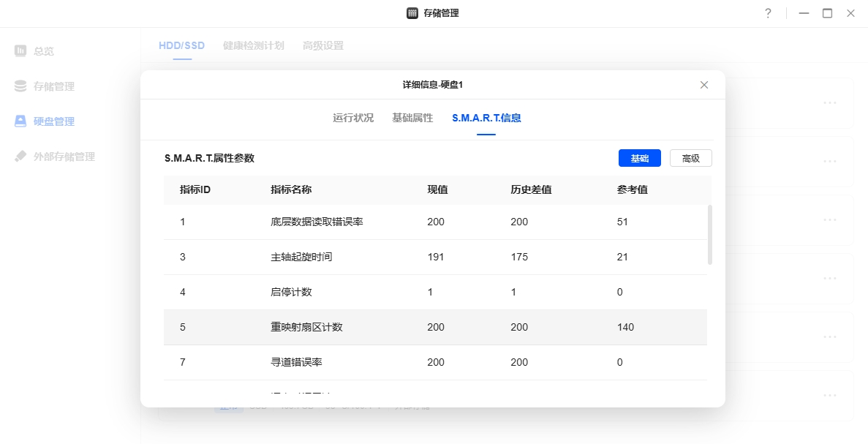
Task: Click the 总览 overview sidebar icon
Action: pyautogui.click(x=20, y=51)
